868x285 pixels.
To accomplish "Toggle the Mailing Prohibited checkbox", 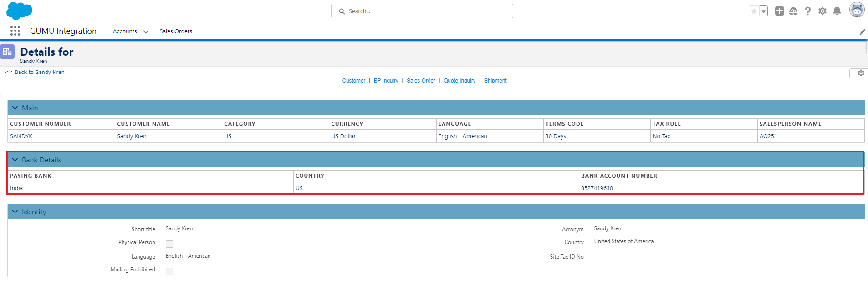I will click(x=169, y=271).
